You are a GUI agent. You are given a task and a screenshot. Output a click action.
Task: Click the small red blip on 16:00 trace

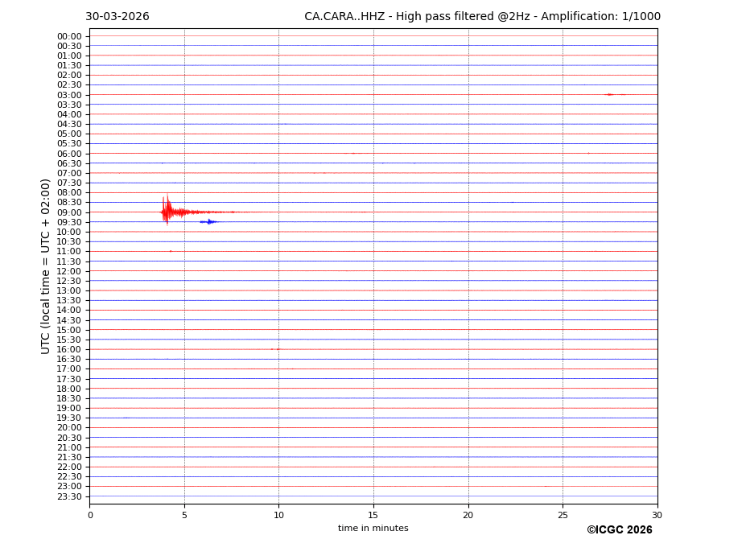pyautogui.click(x=276, y=349)
